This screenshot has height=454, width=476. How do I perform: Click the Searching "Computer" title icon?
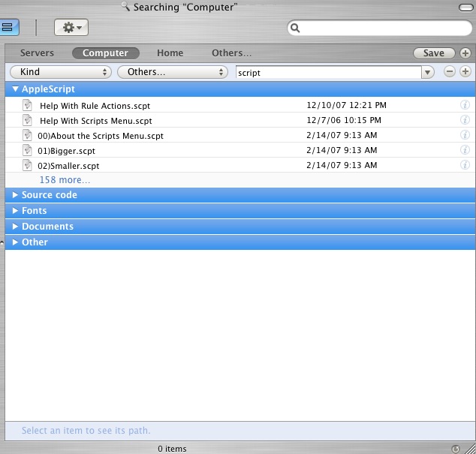[125, 6]
